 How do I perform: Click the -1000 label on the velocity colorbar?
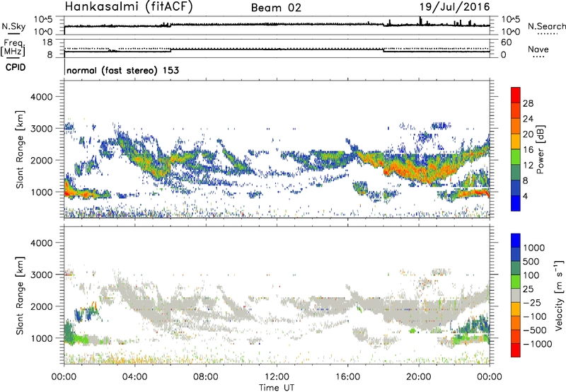pyautogui.click(x=538, y=344)
